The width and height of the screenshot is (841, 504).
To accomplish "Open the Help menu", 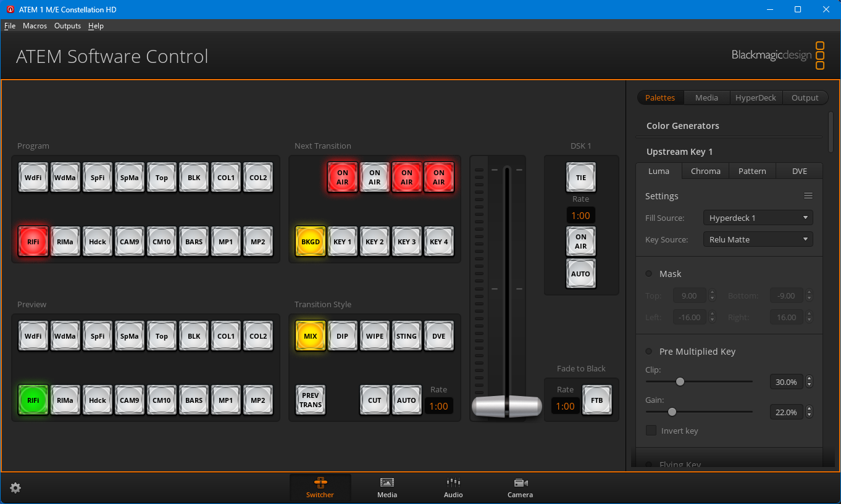I will click(96, 26).
